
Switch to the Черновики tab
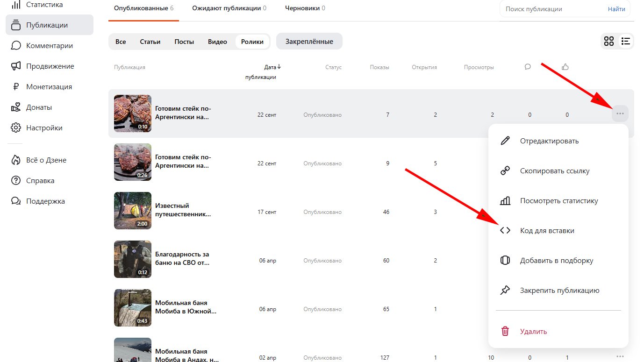tap(305, 8)
